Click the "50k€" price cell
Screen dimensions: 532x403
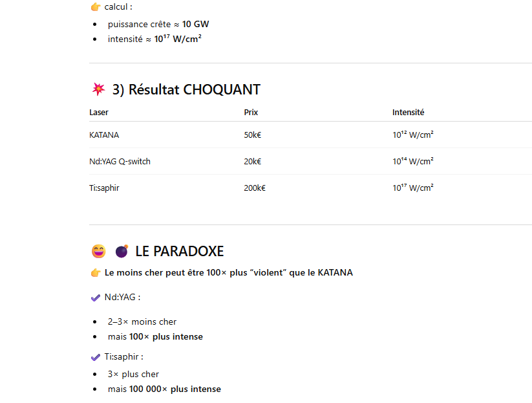pyautogui.click(x=252, y=135)
